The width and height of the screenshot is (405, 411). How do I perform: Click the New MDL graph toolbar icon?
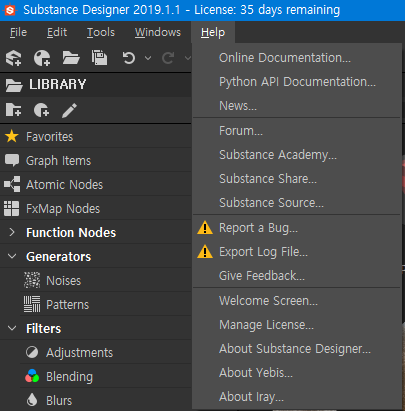click(42, 58)
